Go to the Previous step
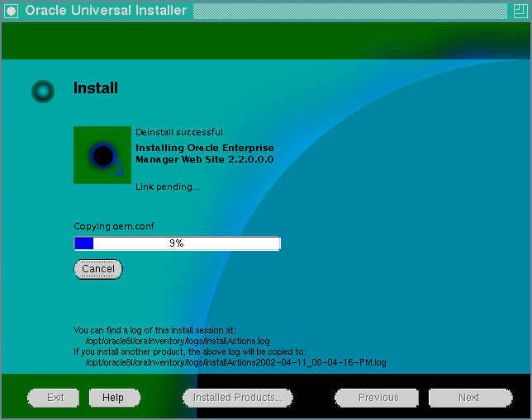Viewport: 532px width, 420px height. click(377, 398)
